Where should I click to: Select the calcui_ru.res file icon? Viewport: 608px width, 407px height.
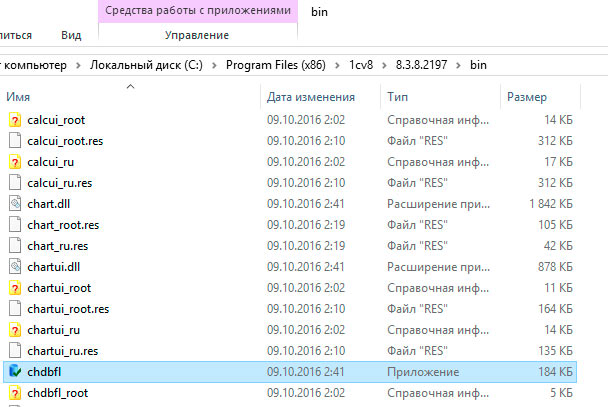click(15, 183)
